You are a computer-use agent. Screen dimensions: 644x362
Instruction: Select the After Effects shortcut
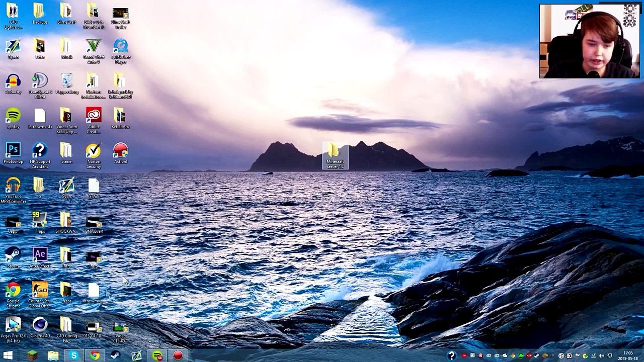[40, 257]
